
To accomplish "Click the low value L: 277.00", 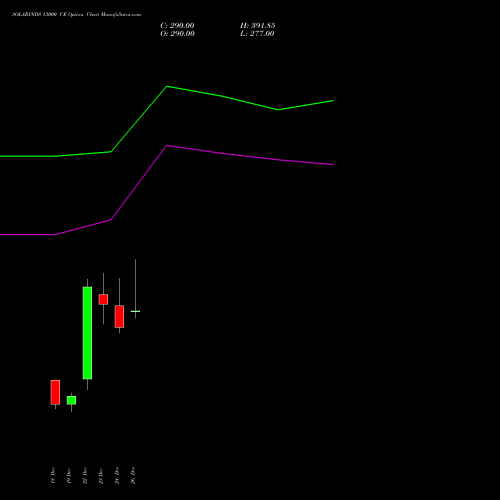I will click(x=257, y=34).
